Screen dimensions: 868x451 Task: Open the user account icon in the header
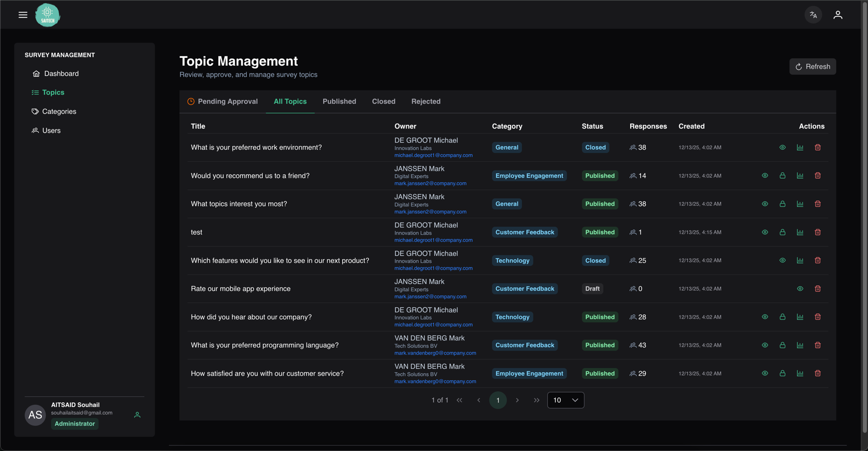(x=838, y=15)
